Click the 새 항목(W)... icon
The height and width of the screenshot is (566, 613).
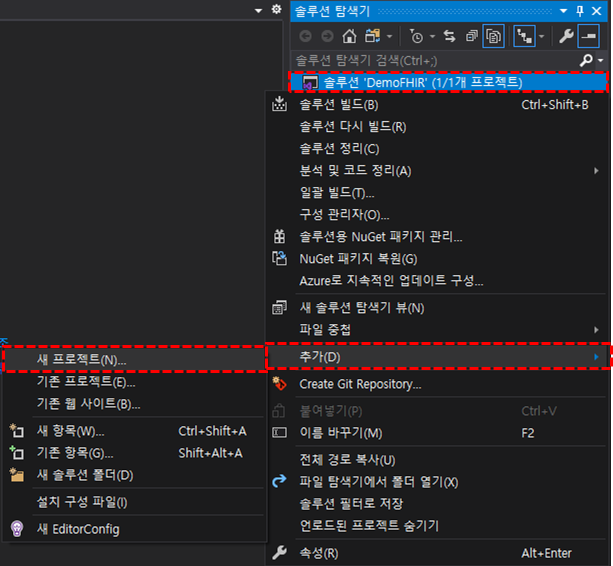[x=17, y=431]
